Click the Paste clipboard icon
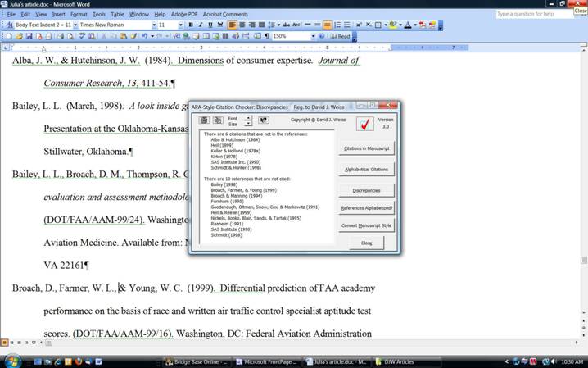This screenshot has width=588, height=368. (123, 36)
